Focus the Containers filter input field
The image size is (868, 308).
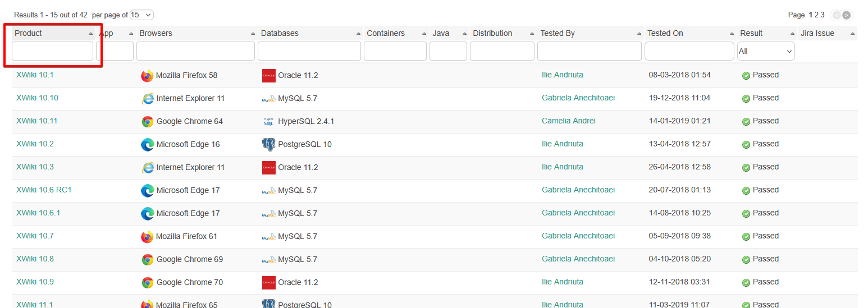(x=395, y=51)
